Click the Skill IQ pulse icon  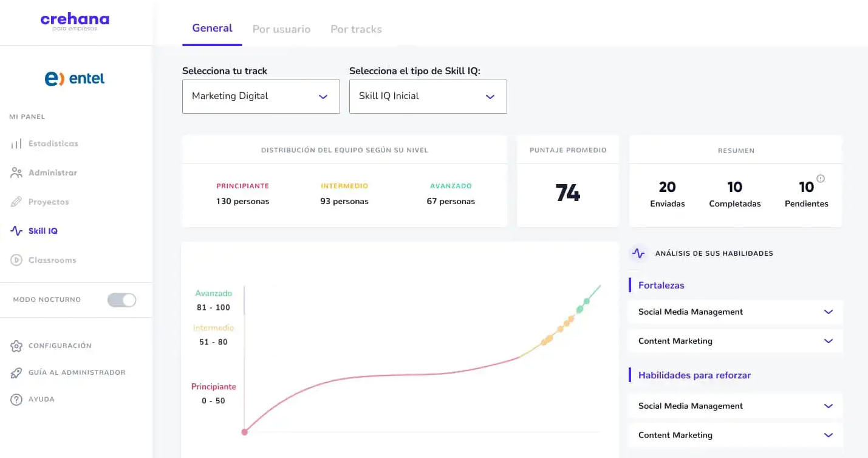pos(16,231)
